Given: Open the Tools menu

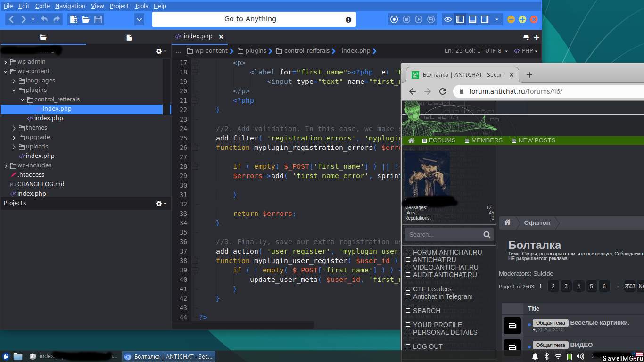Looking at the screenshot, I should point(141,6).
